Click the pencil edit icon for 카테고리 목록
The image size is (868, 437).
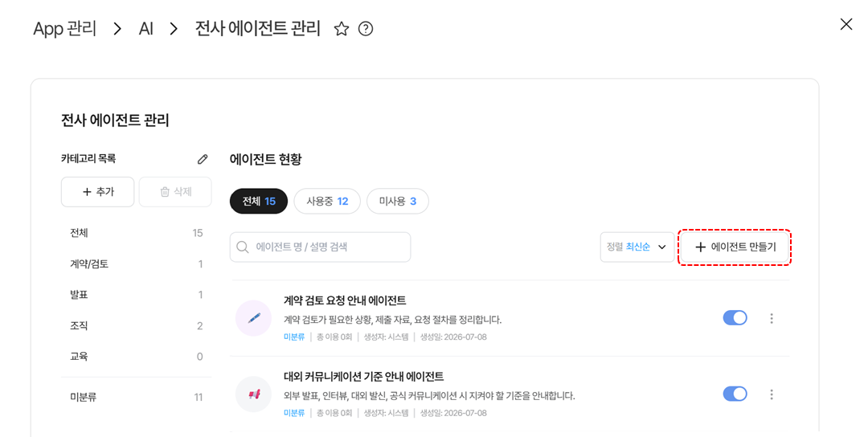[203, 159]
